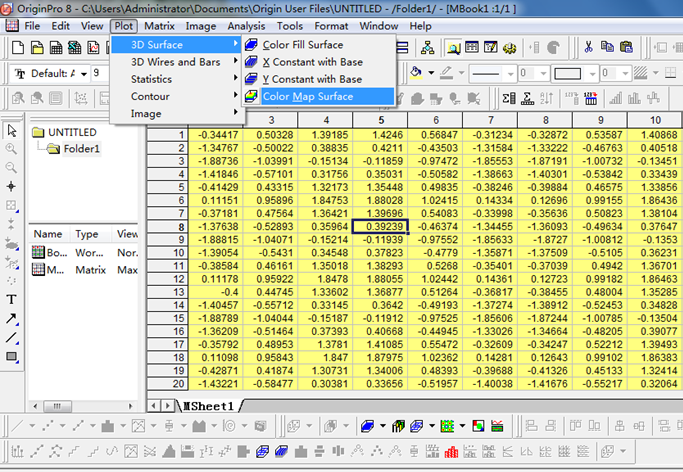Click the row statistics sigma icon
The image size is (683, 472).
527,98
